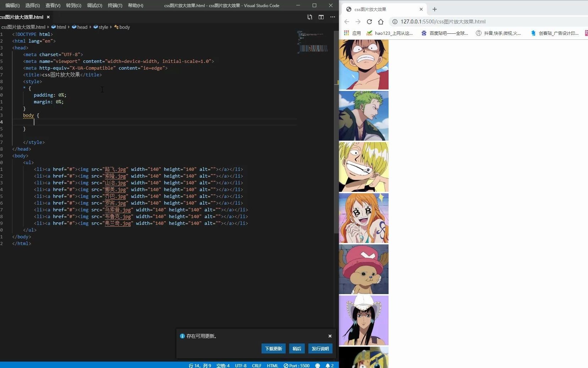Click the Google Apps grid icon in browser
Image resolution: width=588 pixels, height=368 pixels.
click(346, 33)
